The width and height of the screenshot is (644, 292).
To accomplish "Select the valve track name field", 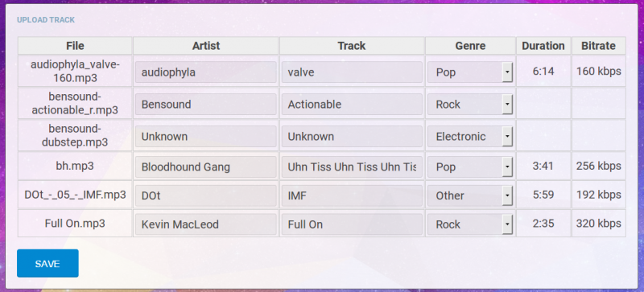I will click(x=352, y=72).
